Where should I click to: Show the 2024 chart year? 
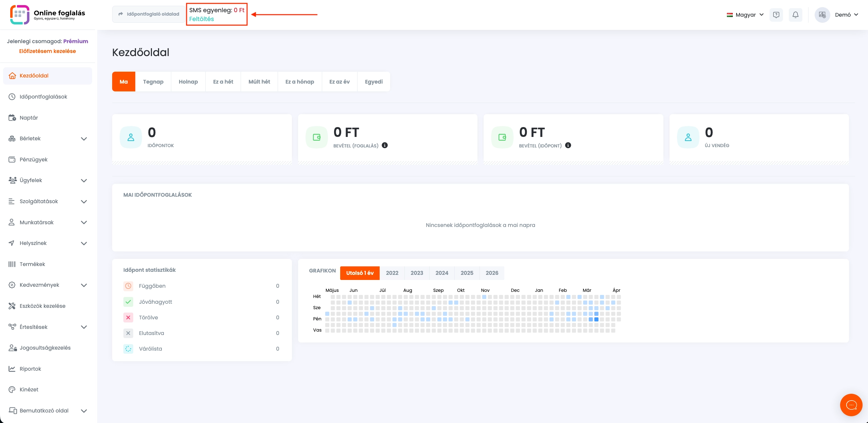click(x=441, y=273)
